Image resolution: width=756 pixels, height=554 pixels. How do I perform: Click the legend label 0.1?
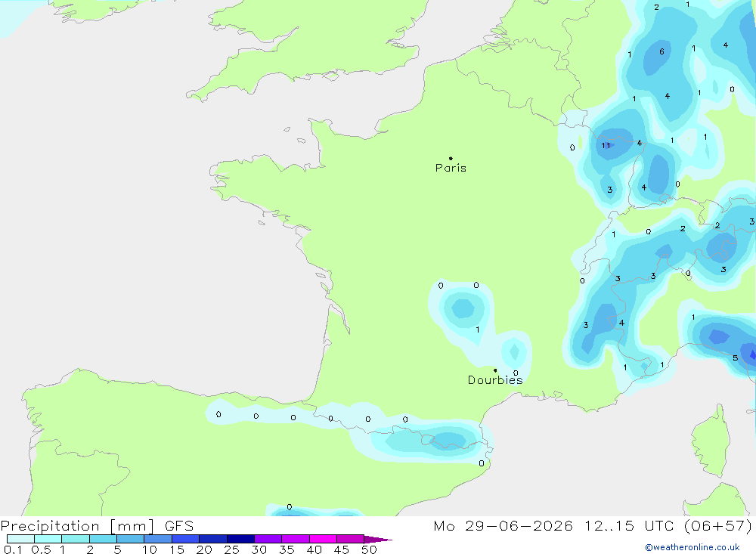click(13, 549)
